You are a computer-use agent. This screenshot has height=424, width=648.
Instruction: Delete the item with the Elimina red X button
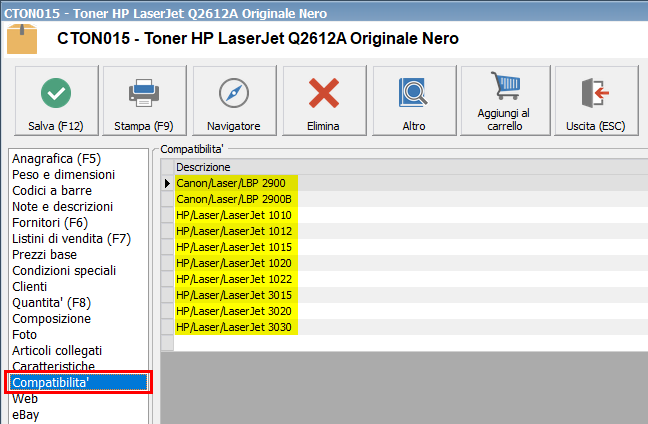pos(324,100)
